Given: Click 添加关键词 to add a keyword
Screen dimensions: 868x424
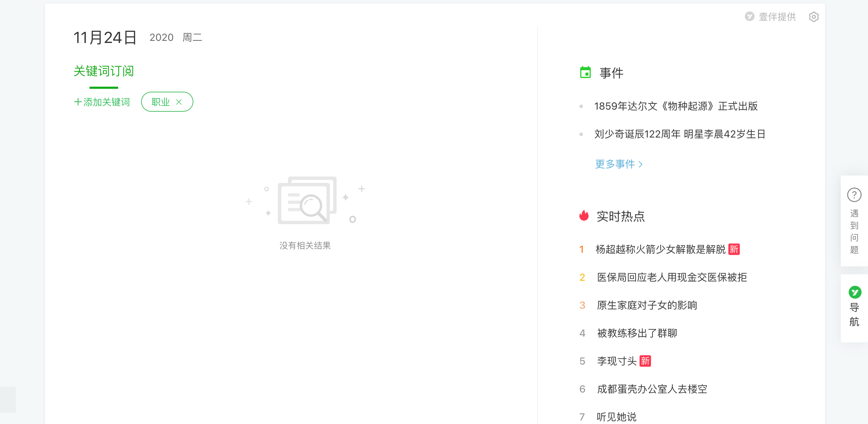Looking at the screenshot, I should tap(102, 102).
